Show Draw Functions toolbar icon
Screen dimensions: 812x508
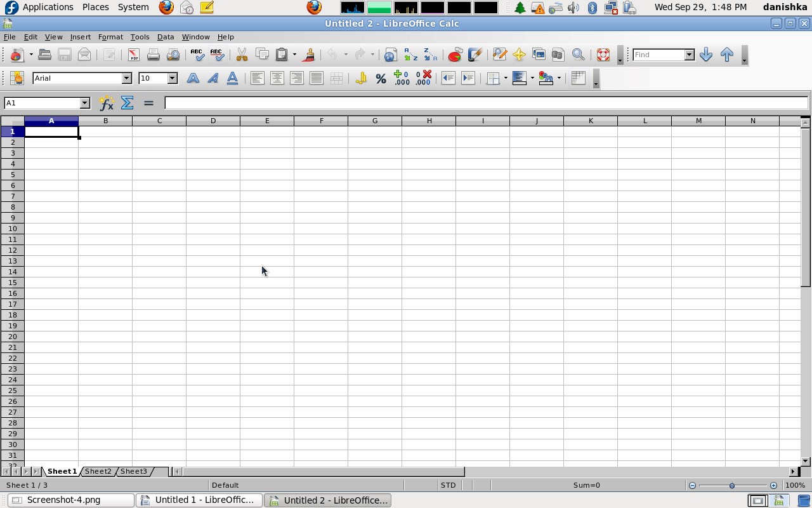[475, 55]
